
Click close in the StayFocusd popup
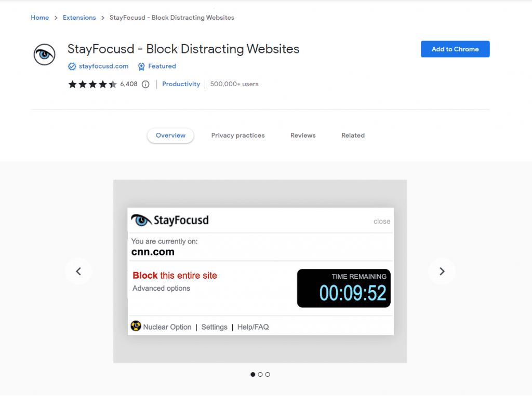coord(382,222)
